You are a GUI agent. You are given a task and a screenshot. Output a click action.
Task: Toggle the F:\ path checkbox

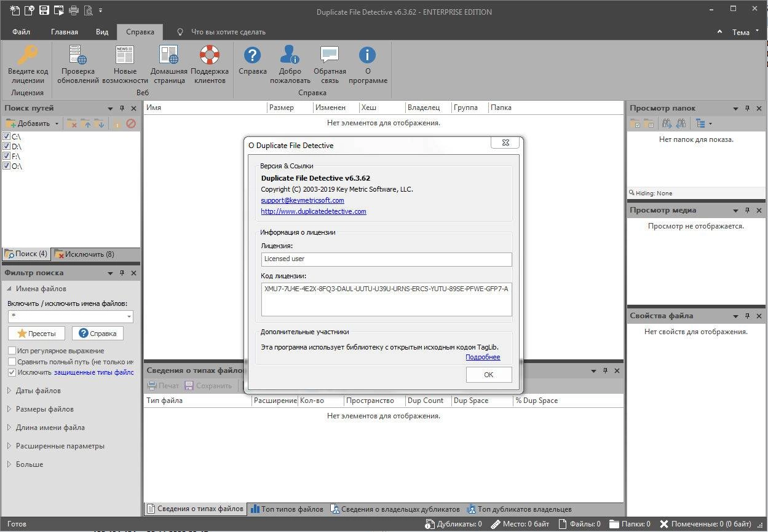(x=7, y=156)
